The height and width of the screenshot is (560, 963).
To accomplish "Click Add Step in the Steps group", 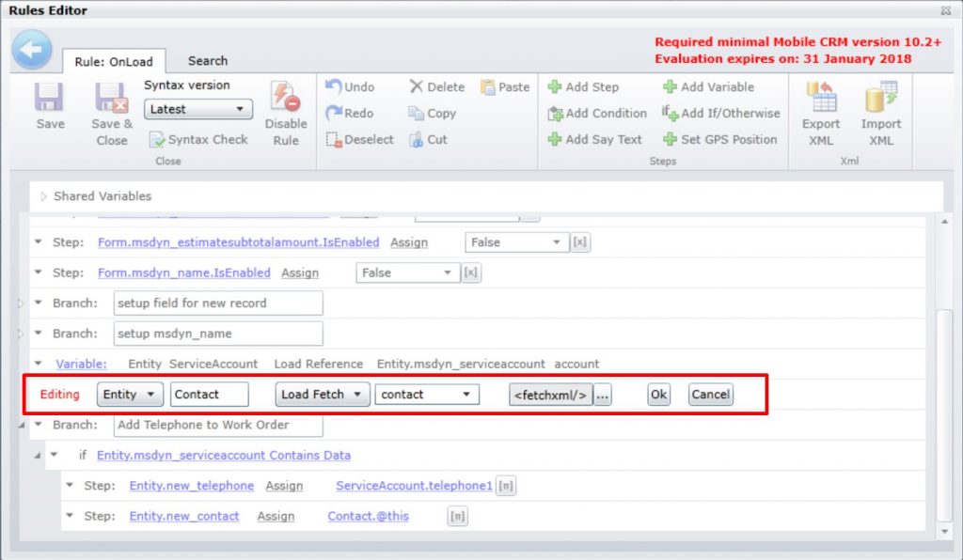I will (585, 87).
